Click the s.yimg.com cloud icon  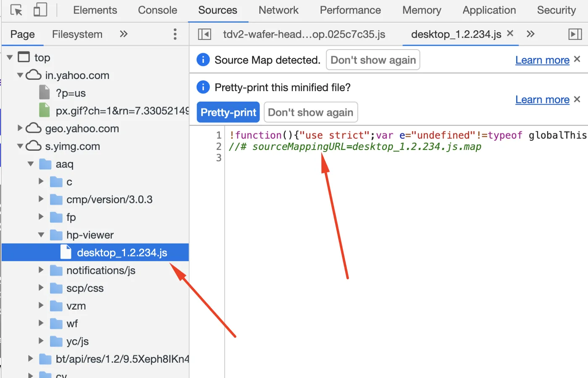tap(34, 146)
